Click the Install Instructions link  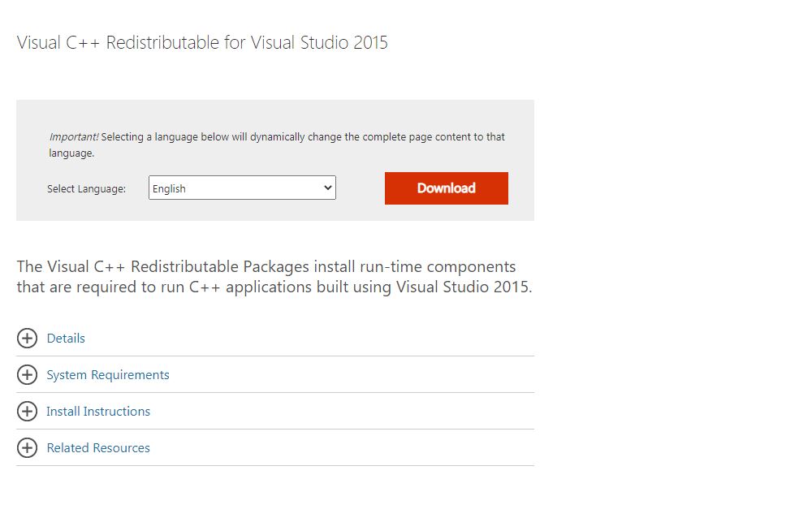(97, 411)
